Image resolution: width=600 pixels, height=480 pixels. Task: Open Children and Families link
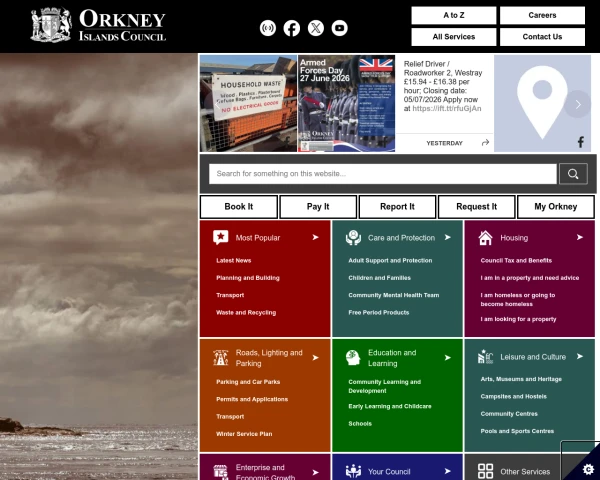[380, 278]
